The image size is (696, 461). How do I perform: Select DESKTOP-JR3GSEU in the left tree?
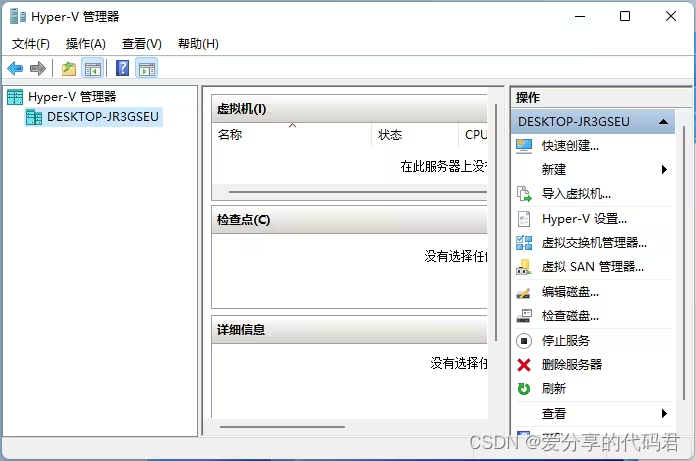click(103, 117)
